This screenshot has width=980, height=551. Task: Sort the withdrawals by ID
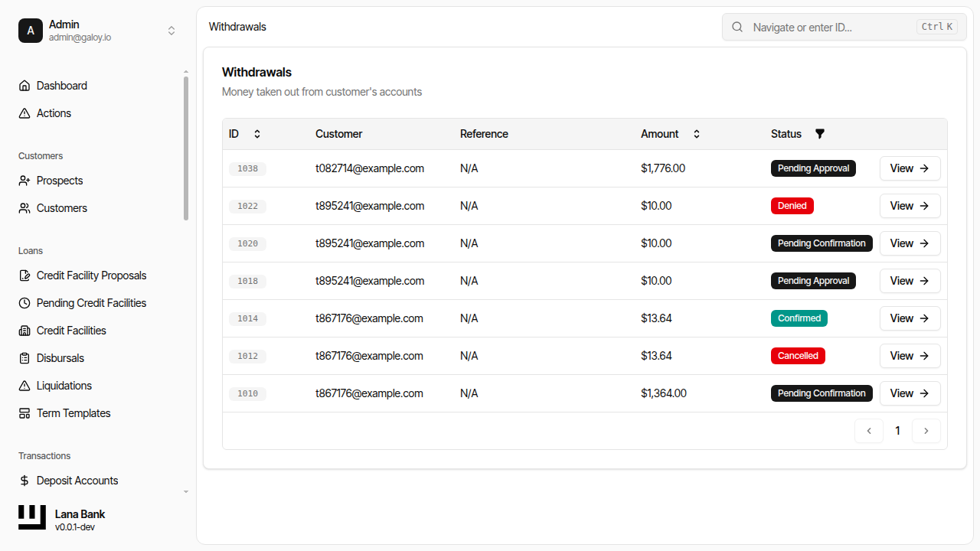[256, 134]
